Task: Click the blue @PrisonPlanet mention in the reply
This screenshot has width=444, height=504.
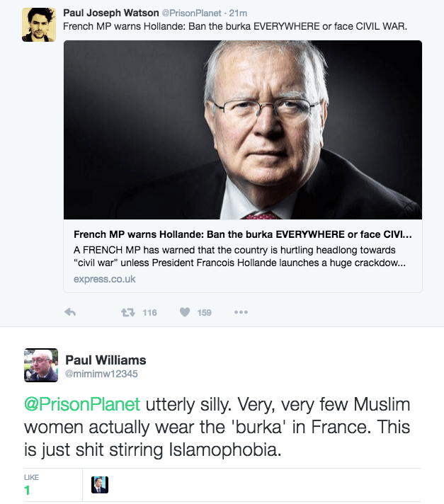Action: pyautogui.click(x=84, y=405)
